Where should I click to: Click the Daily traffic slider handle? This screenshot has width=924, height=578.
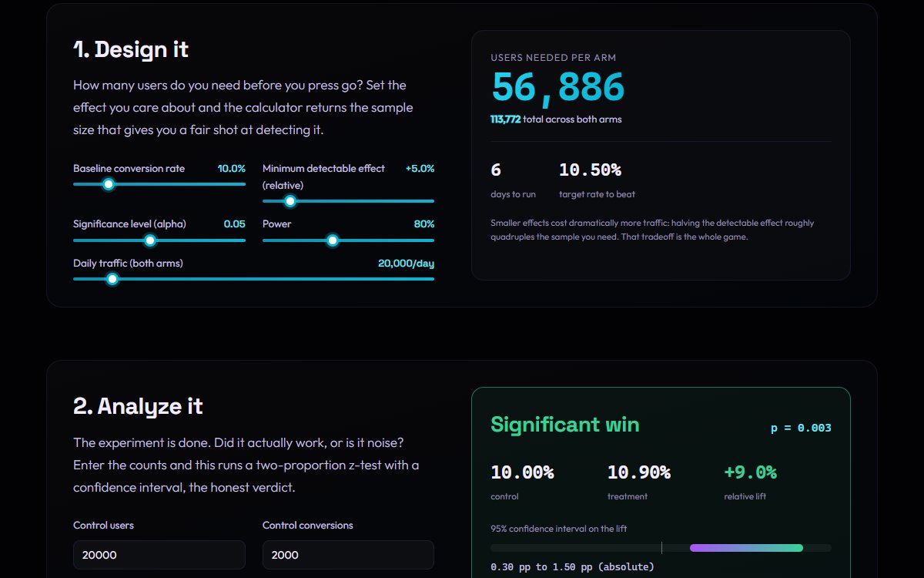coord(112,279)
